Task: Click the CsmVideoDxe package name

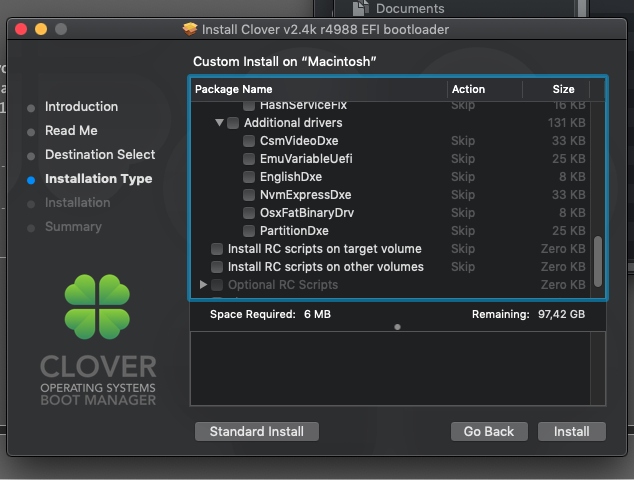Action: (x=299, y=141)
